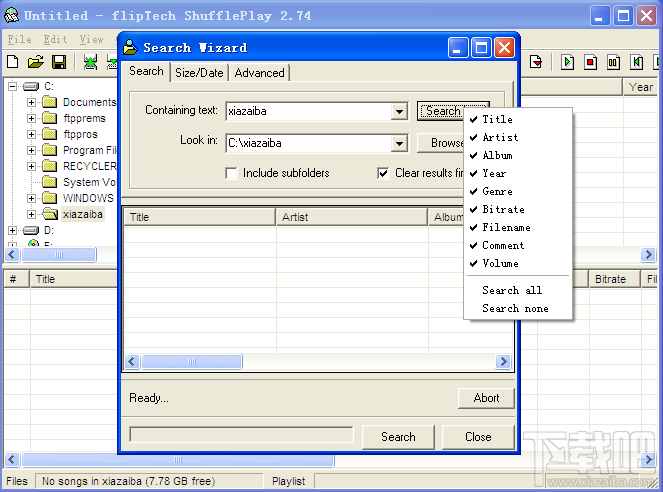Image resolution: width=663 pixels, height=492 pixels.
Task: Expand the ftpprems folder node
Action: tap(31, 118)
